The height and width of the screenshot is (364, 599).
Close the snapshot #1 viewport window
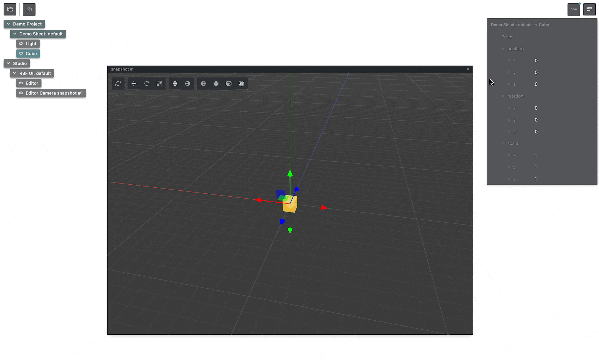(x=468, y=69)
